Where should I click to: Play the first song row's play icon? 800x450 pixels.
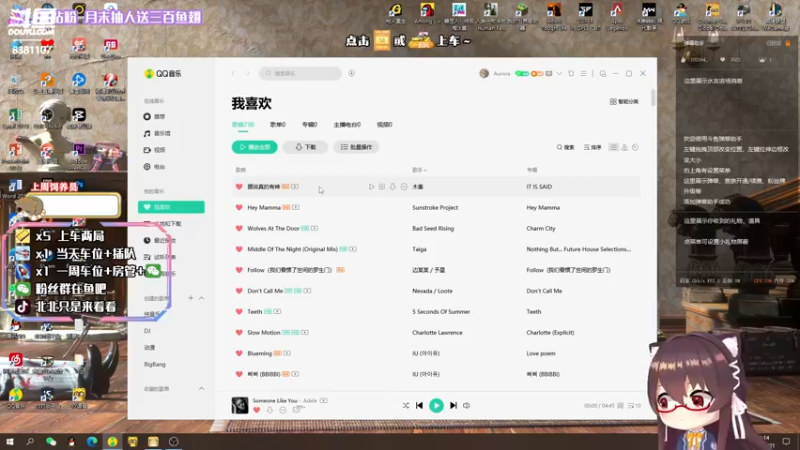pyautogui.click(x=371, y=187)
